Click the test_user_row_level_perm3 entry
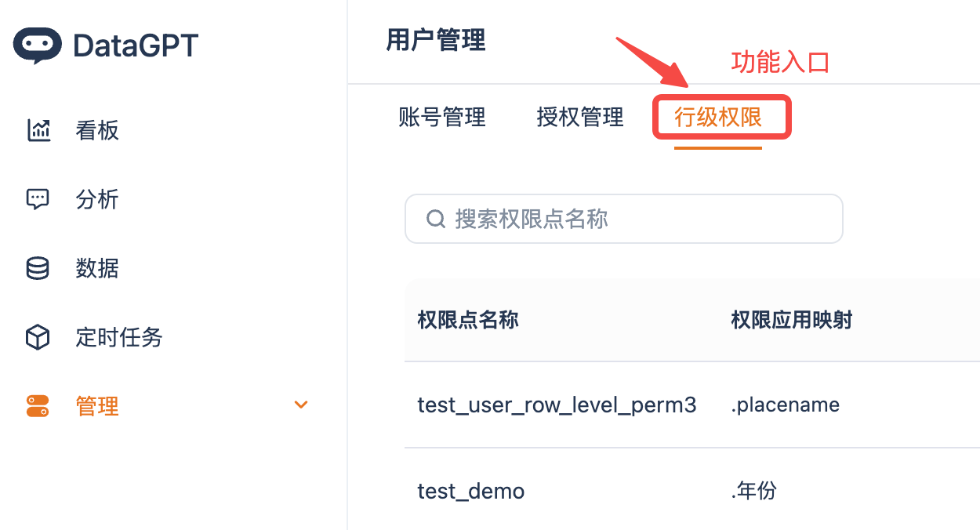 [x=557, y=405]
